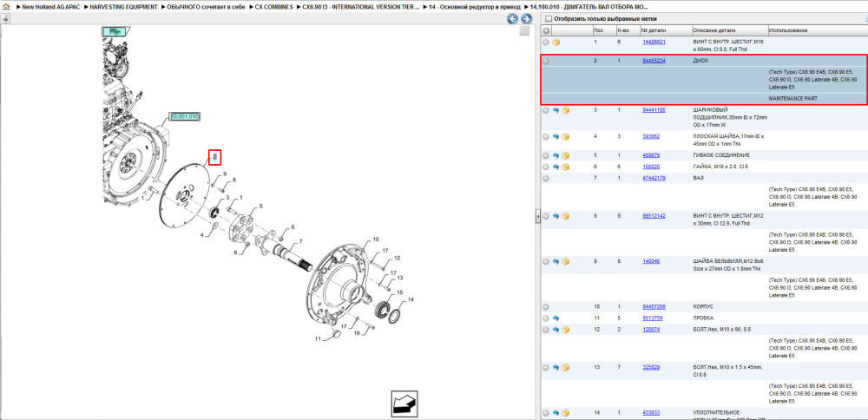Screen dimensions: 868x420
Task: Click blue arrow icon for part 100020
Action: (556, 167)
